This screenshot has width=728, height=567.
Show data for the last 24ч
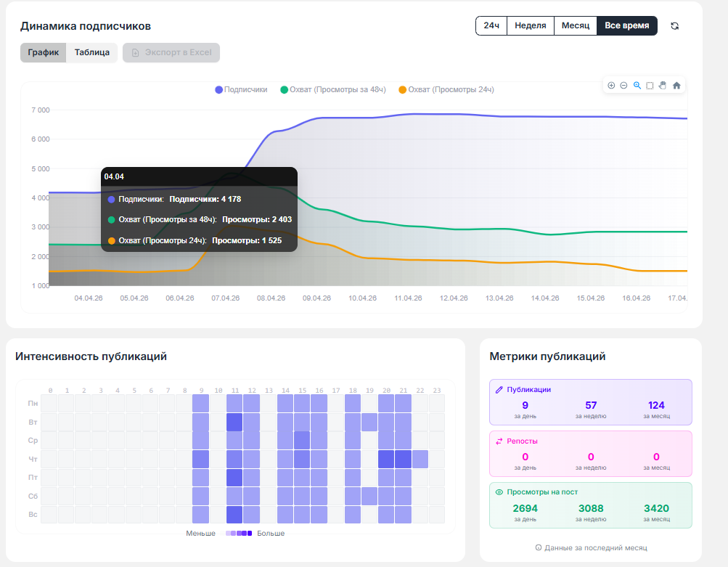(x=491, y=26)
